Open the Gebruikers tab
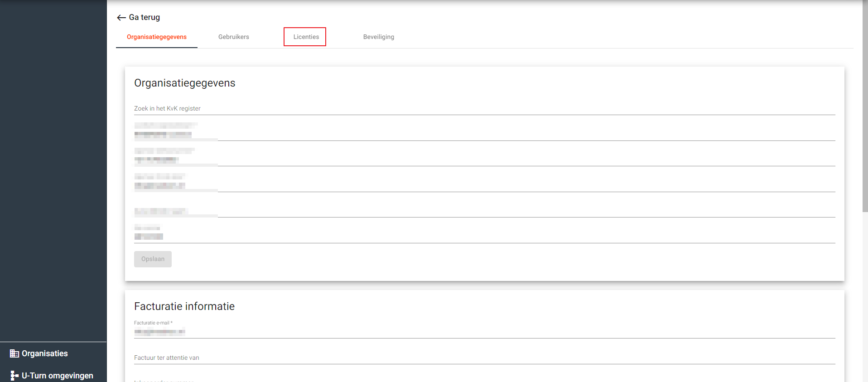868x382 pixels. [x=234, y=37]
